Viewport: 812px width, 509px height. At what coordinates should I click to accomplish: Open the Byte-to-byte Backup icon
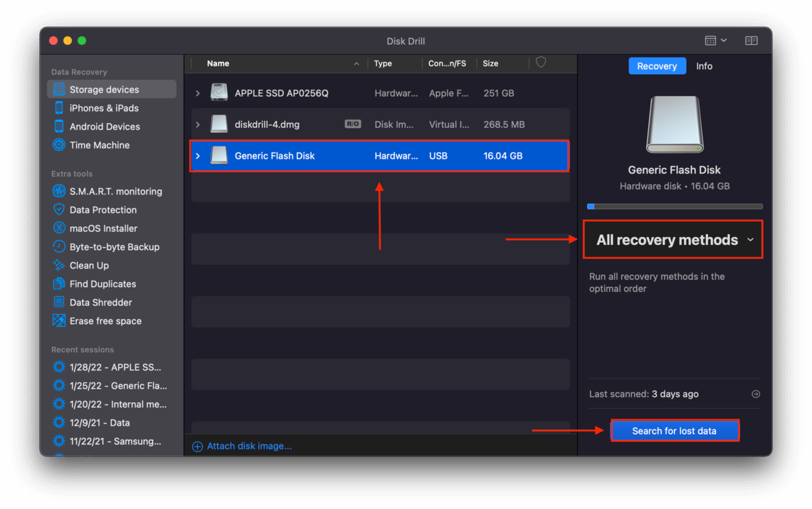(x=59, y=246)
